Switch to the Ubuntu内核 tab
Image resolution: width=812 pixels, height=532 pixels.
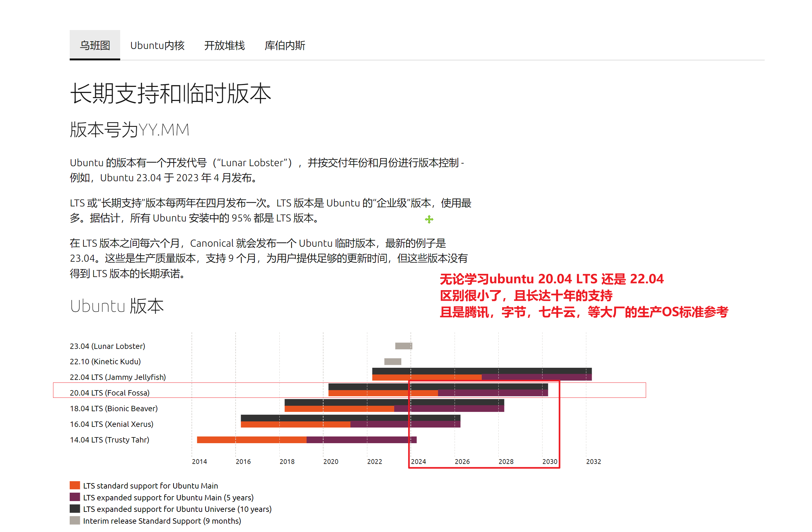[157, 45]
